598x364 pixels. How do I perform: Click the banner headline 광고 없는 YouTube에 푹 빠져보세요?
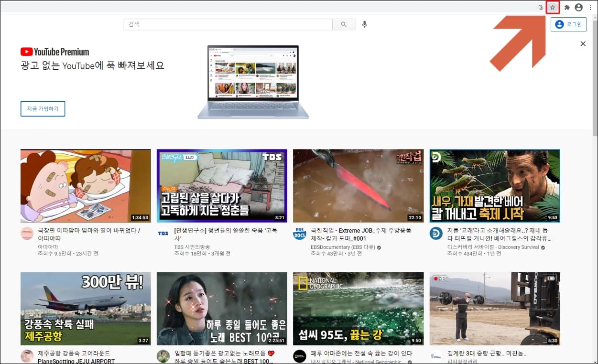(x=92, y=65)
